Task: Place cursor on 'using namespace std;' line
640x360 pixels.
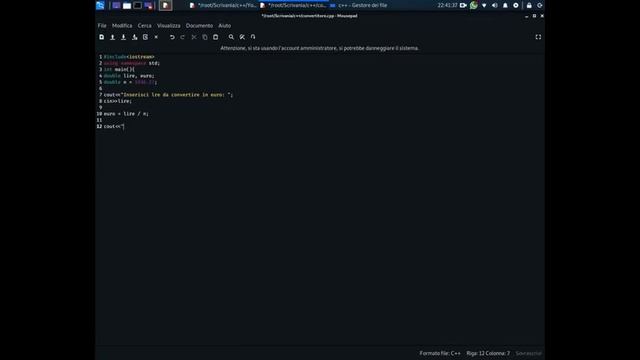Action: pos(132,63)
